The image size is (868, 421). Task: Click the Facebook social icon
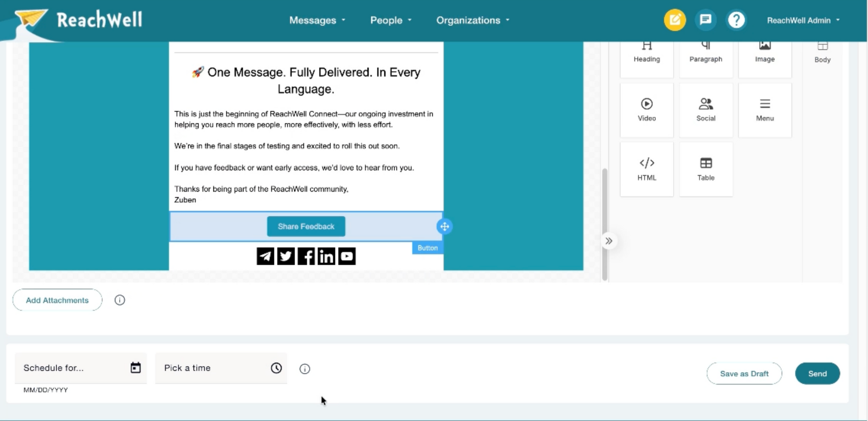tap(306, 256)
